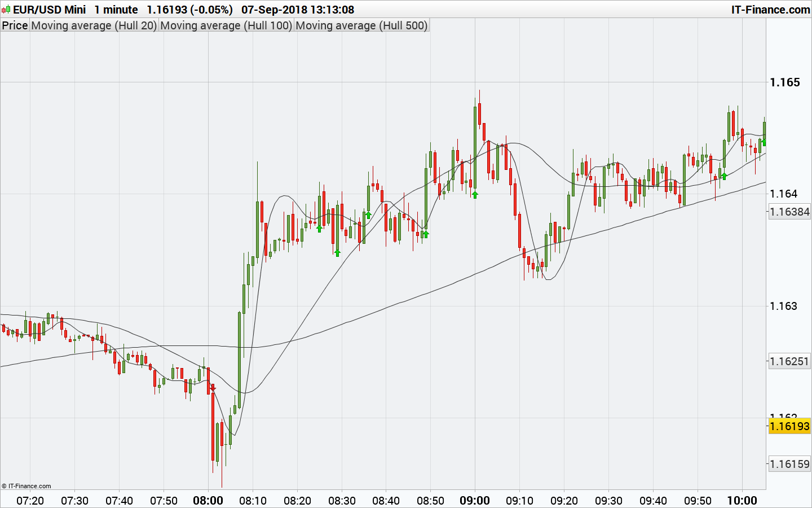Click the 1.16159 price axis tag
Image resolution: width=812 pixels, height=508 pixels.
(789, 464)
